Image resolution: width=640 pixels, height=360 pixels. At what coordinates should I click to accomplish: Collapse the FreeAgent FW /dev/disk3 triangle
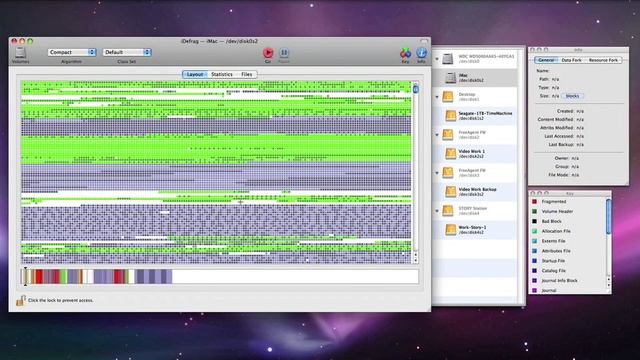[x=437, y=173]
